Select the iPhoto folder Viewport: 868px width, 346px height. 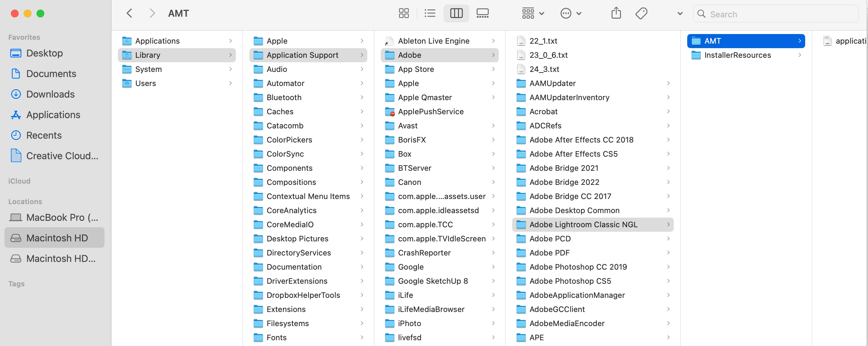pos(439,324)
